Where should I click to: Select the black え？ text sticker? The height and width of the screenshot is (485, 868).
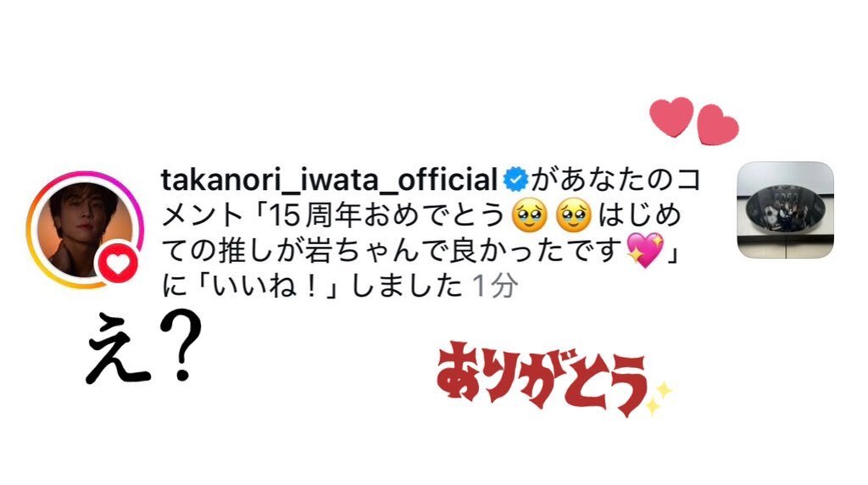pos(144,348)
